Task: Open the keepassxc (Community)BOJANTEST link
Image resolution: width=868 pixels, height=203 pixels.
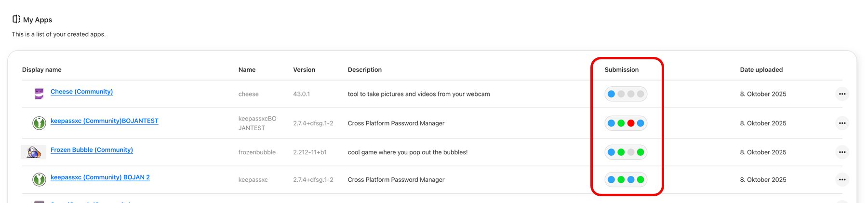Action: click(x=104, y=121)
